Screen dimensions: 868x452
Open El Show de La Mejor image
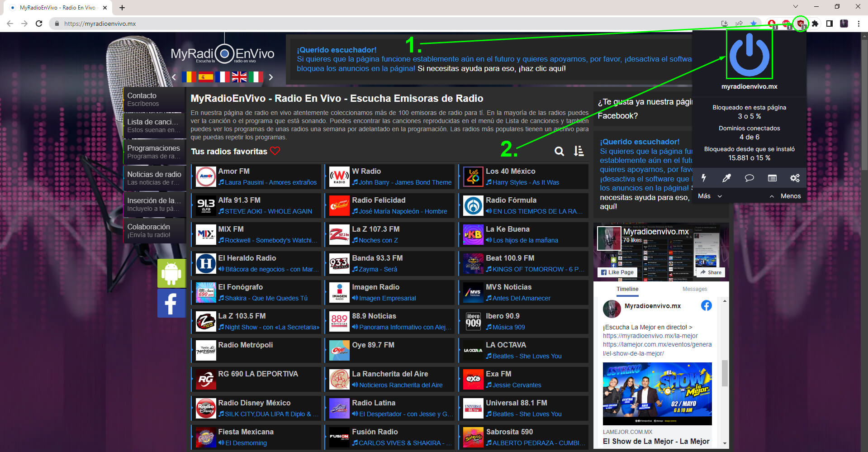click(657, 394)
